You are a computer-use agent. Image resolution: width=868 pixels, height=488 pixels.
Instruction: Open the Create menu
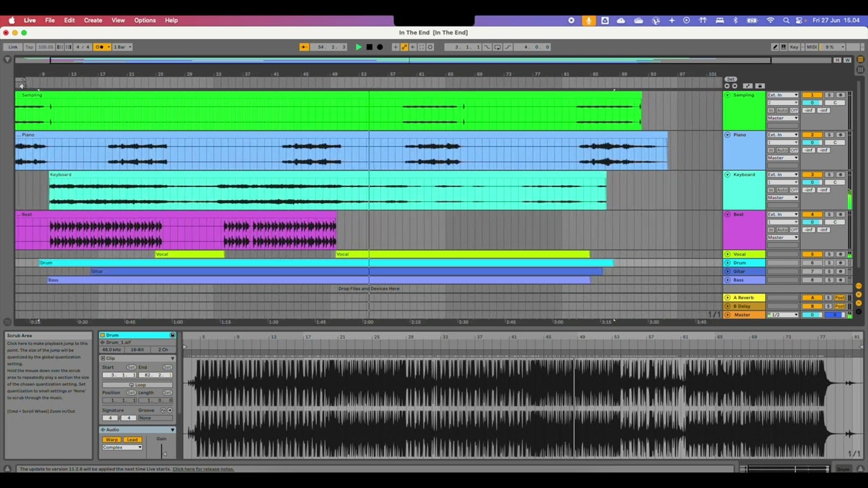coord(93,20)
